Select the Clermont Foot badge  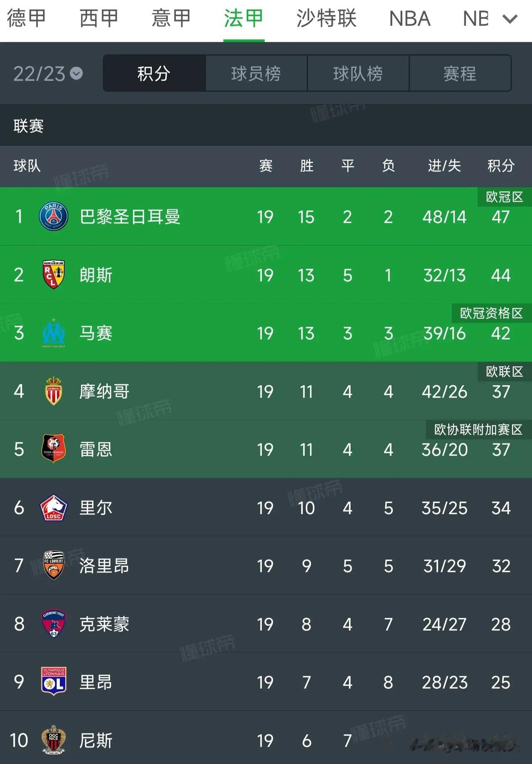pyautogui.click(x=54, y=624)
